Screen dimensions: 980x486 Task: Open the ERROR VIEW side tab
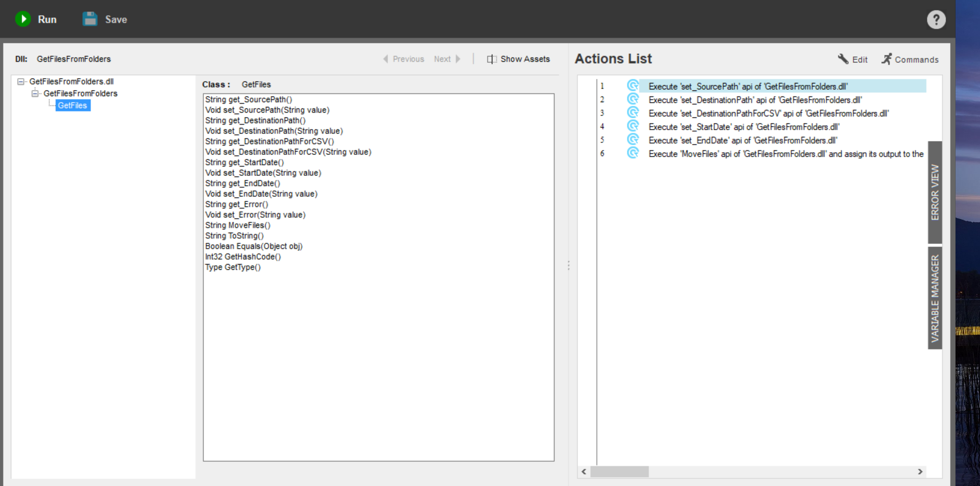pos(935,192)
